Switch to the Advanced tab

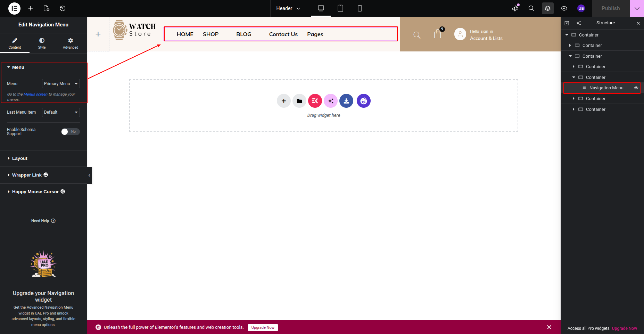pos(71,43)
